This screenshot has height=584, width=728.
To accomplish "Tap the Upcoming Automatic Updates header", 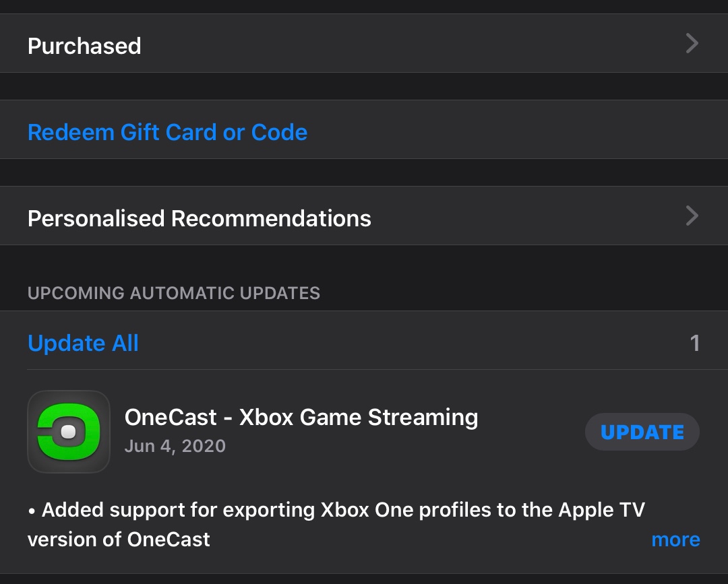I will click(x=174, y=293).
